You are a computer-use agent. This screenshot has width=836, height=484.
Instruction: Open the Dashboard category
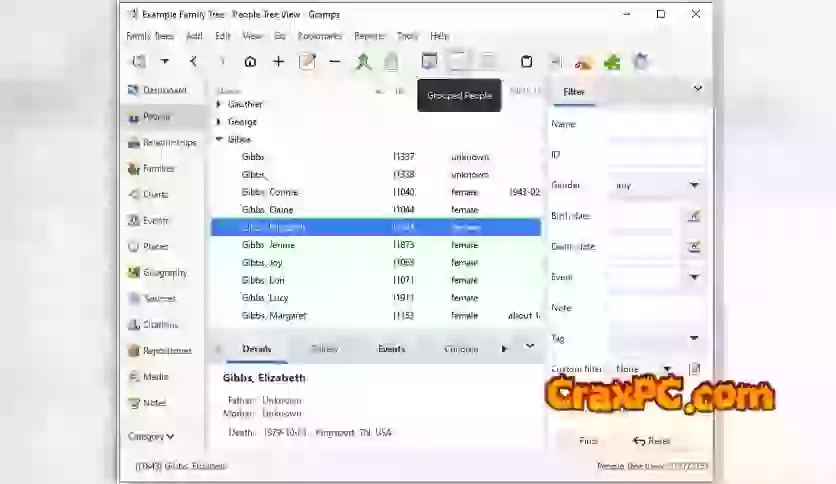tap(163, 90)
